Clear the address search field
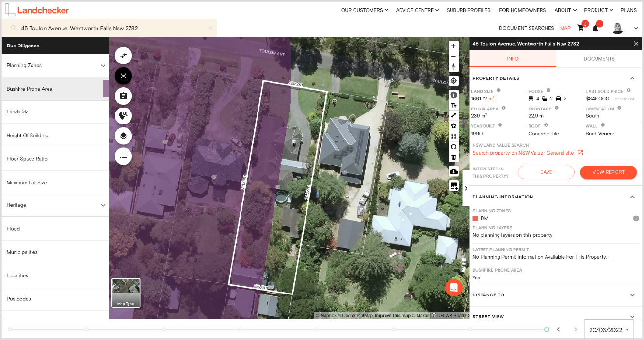This screenshot has height=340, width=644. point(210,28)
